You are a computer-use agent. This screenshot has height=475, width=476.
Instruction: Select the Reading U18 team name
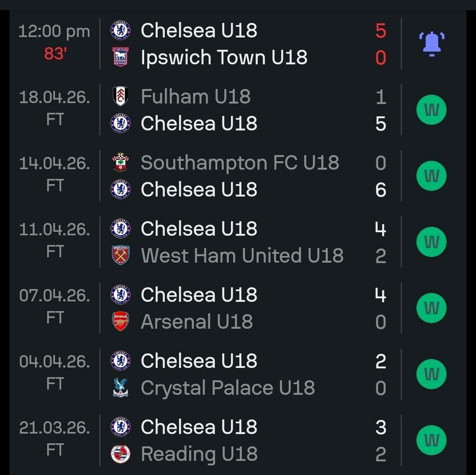tap(199, 454)
